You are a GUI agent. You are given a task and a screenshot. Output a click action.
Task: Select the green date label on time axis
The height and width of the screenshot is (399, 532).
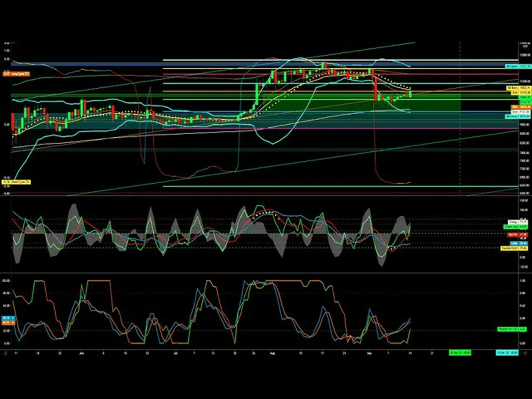460,353
